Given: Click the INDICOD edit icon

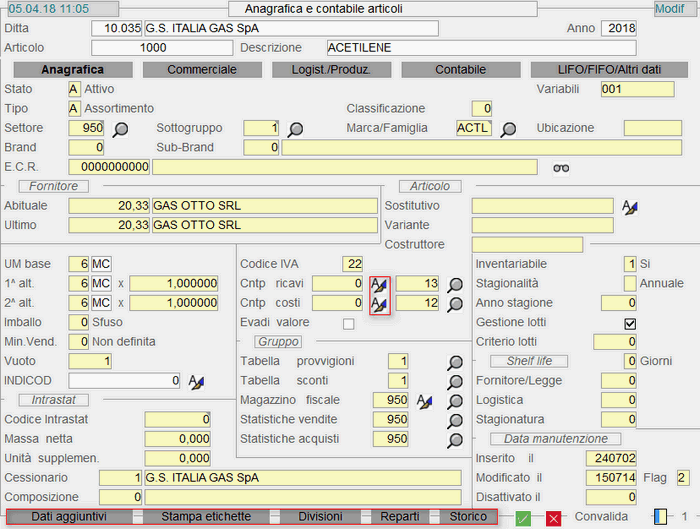Looking at the screenshot, I should (x=197, y=381).
